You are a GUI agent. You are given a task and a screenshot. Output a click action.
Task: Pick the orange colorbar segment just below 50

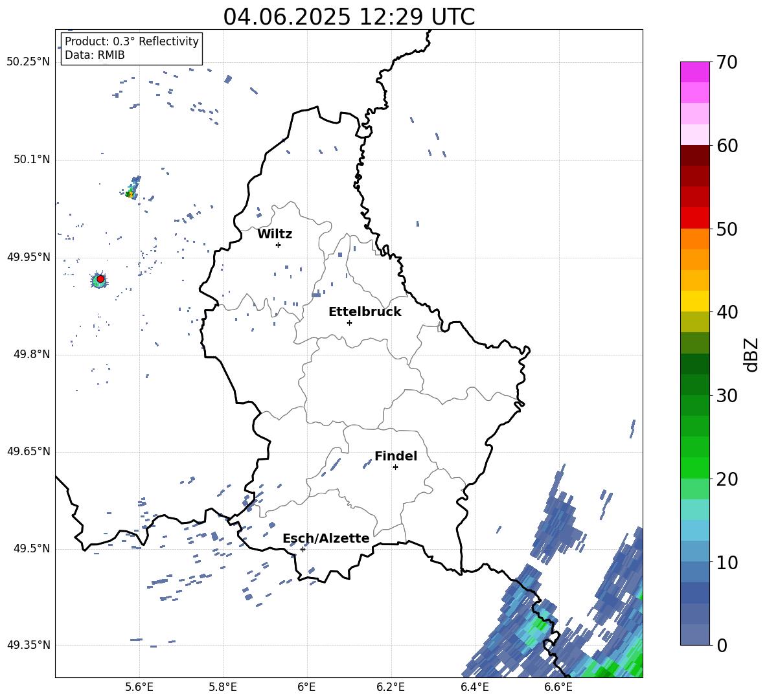(694, 239)
